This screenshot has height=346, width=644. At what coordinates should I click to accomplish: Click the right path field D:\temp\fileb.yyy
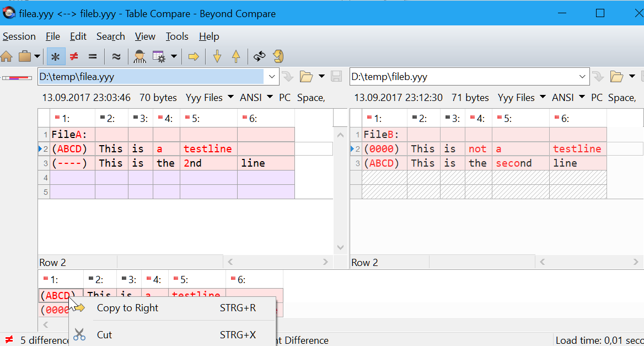click(463, 77)
